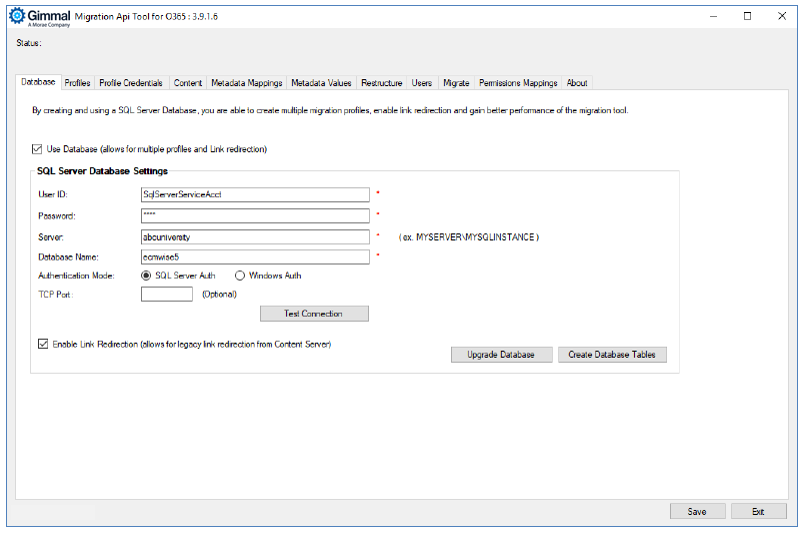Image resolution: width=802 pixels, height=533 pixels.
Task: Open the Metadata Mappings tab
Action: coord(247,83)
